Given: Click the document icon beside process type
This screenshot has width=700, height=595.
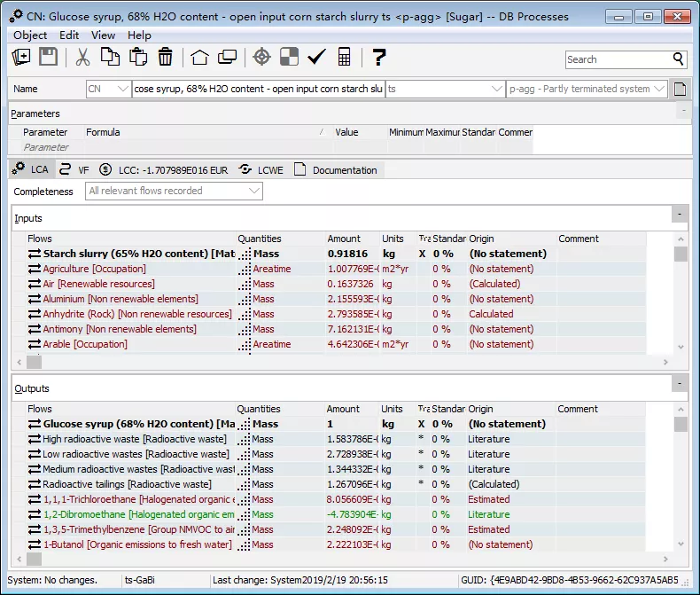Looking at the screenshot, I should tap(680, 89).
